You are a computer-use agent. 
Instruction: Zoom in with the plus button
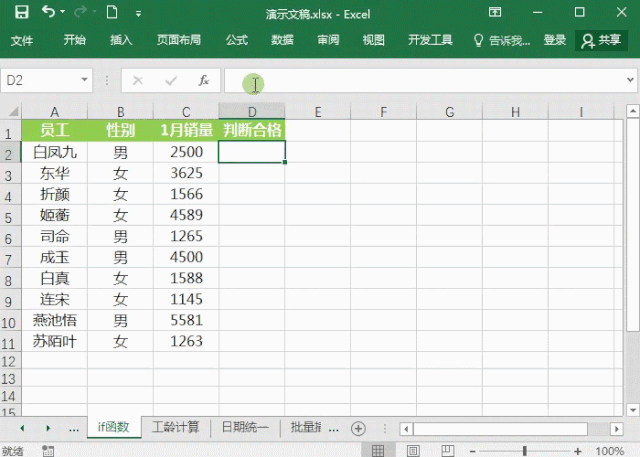click(x=578, y=451)
